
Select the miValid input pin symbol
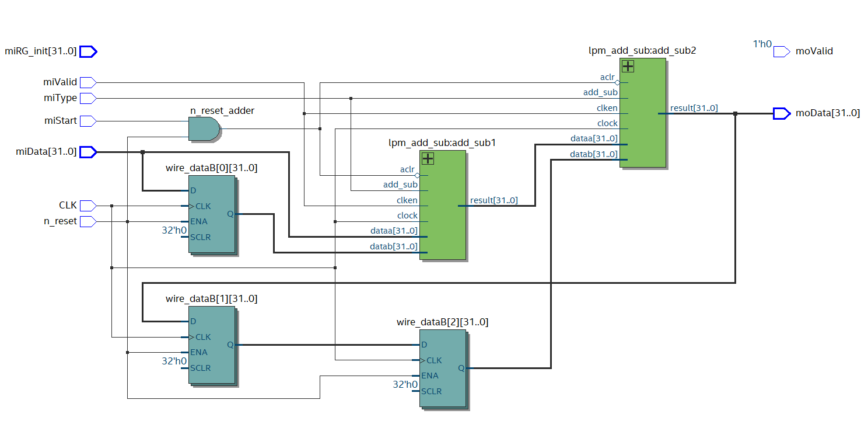click(88, 82)
